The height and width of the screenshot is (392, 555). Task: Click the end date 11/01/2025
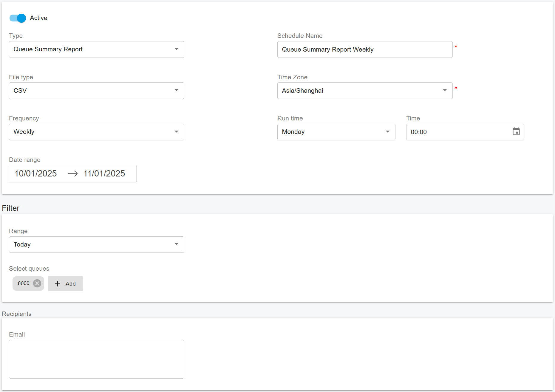point(104,173)
